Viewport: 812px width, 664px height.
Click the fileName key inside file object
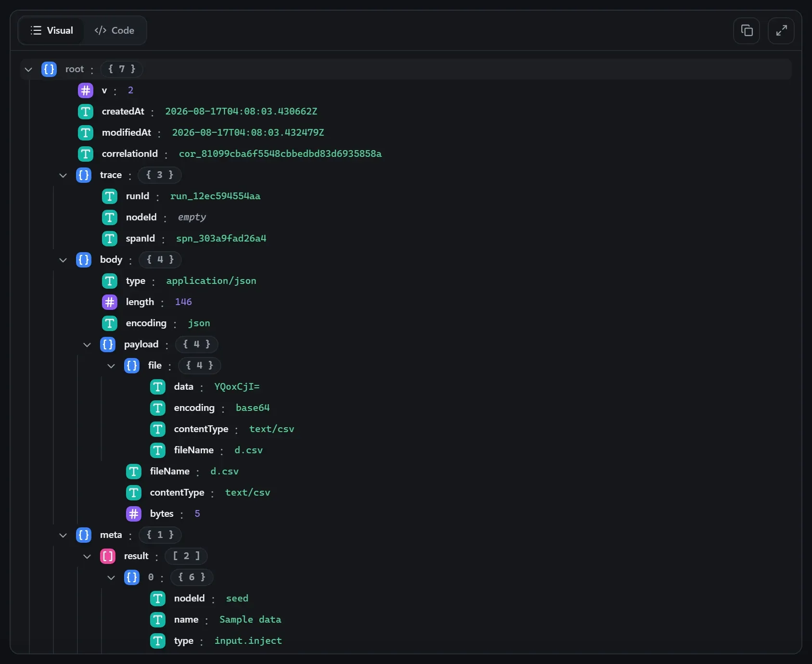[x=194, y=450]
